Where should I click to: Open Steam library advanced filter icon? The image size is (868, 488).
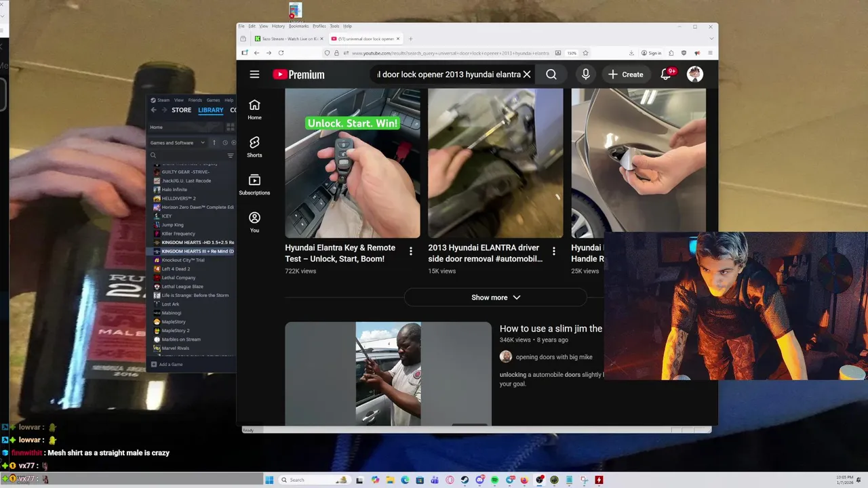tap(231, 156)
